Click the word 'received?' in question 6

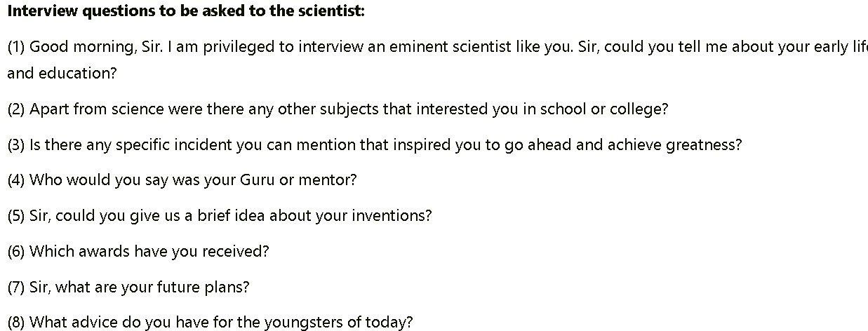pos(235,252)
